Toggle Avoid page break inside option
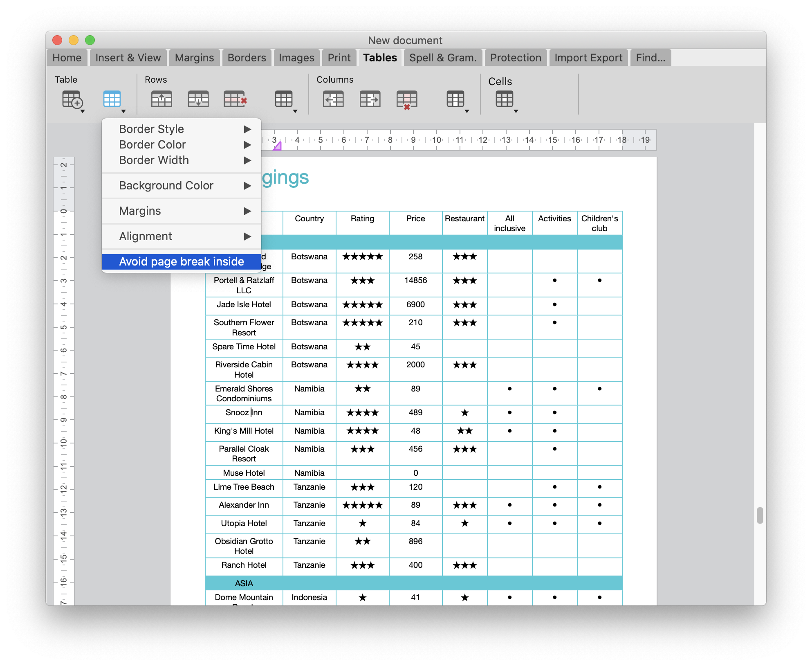Viewport: 812px width, 666px height. click(182, 262)
